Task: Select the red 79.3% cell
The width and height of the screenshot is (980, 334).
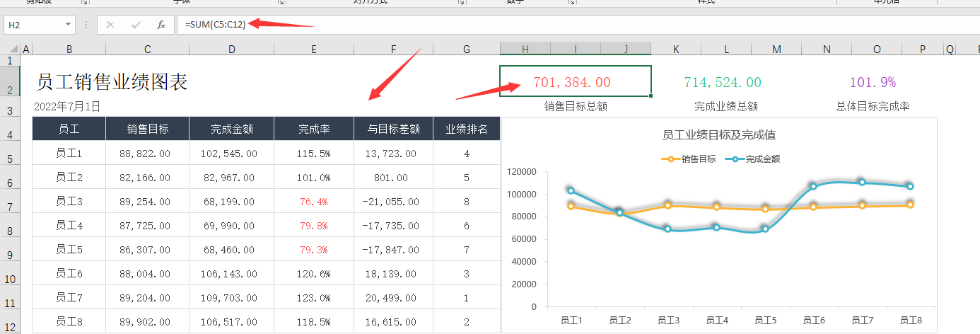Action: pyautogui.click(x=315, y=250)
